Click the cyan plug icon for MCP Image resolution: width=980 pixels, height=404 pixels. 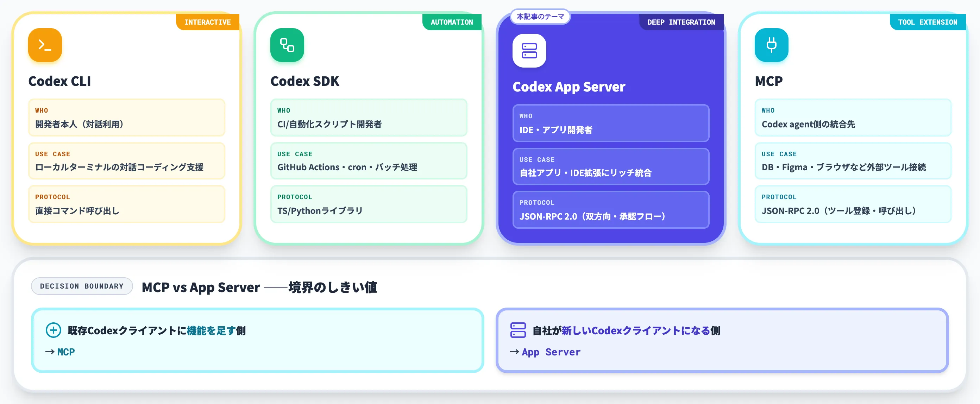[772, 45]
